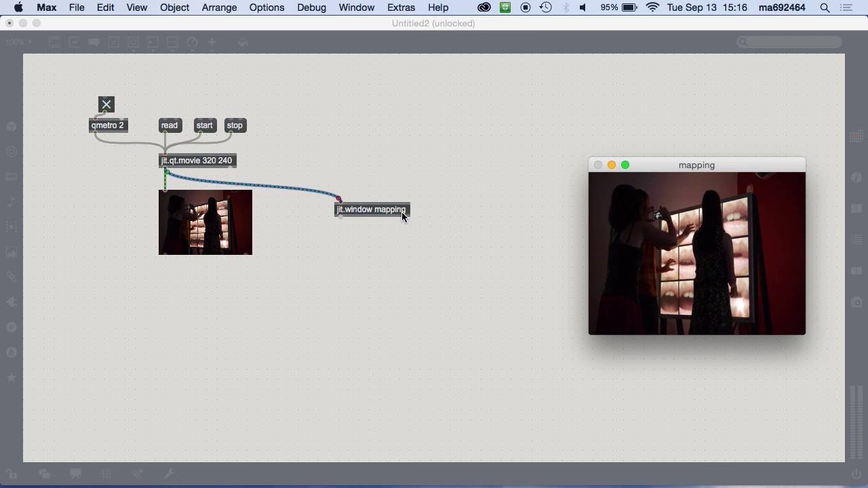Open the paint bucket format palette icon
The width and height of the screenshot is (868, 488).
coord(243,42)
